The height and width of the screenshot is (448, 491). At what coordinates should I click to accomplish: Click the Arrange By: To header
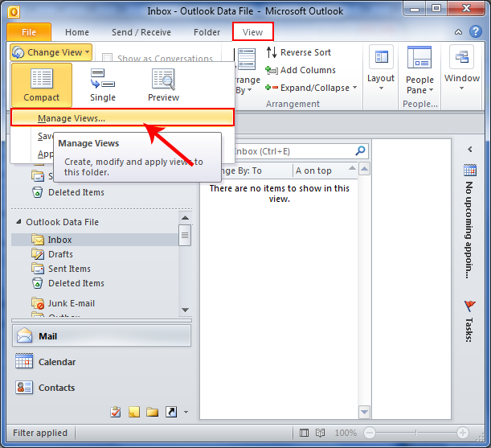click(x=257, y=171)
